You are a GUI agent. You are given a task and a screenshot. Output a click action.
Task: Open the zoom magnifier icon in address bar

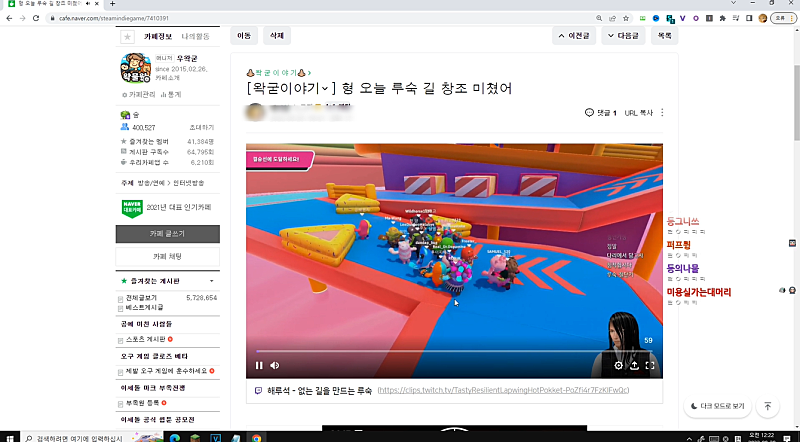click(599, 18)
